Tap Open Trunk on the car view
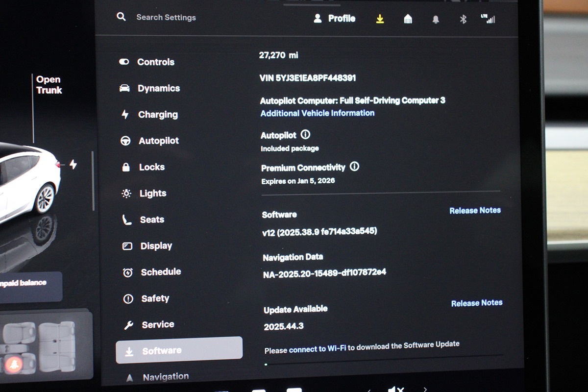The image size is (588, 392). pos(49,85)
